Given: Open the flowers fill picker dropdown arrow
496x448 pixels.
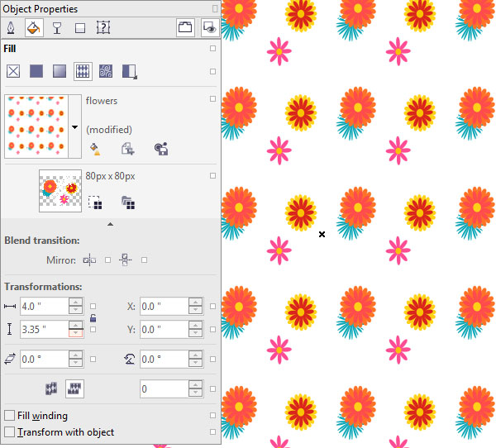Looking at the screenshot, I should (x=74, y=126).
